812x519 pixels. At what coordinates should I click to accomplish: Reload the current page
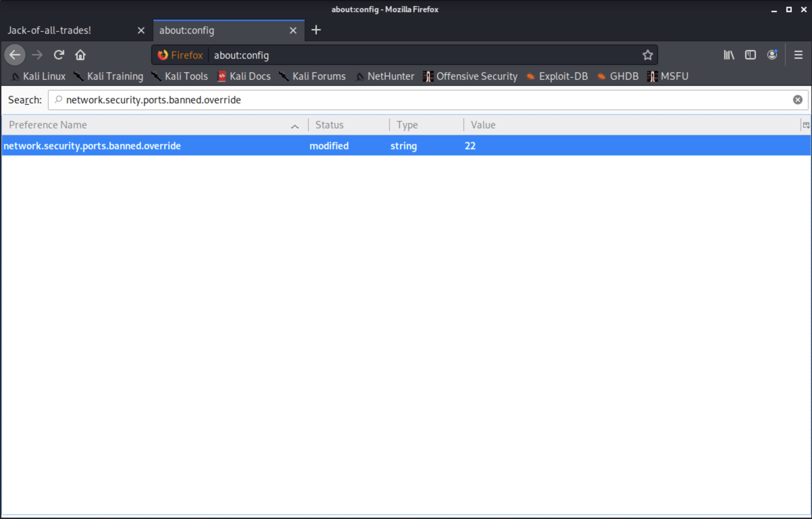coord(59,55)
